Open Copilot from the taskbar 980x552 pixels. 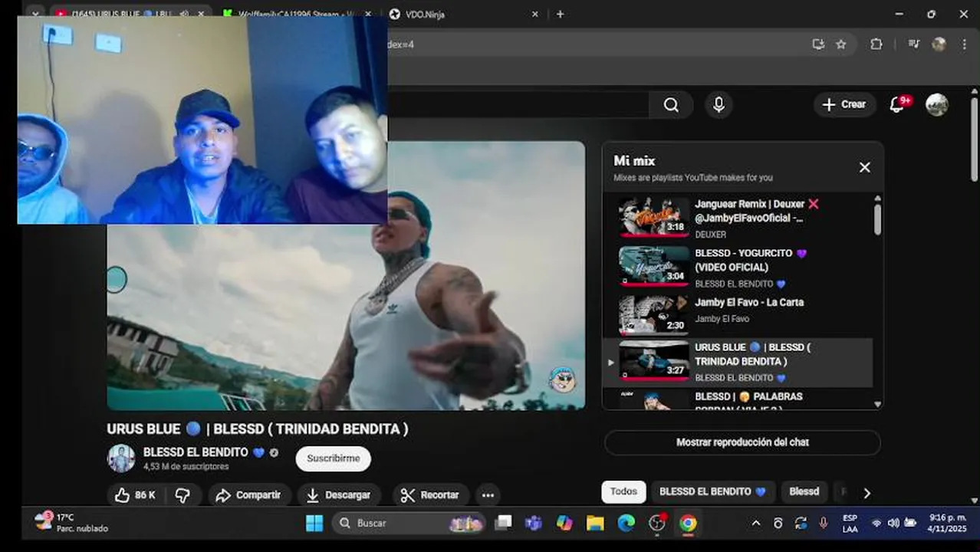(x=564, y=523)
